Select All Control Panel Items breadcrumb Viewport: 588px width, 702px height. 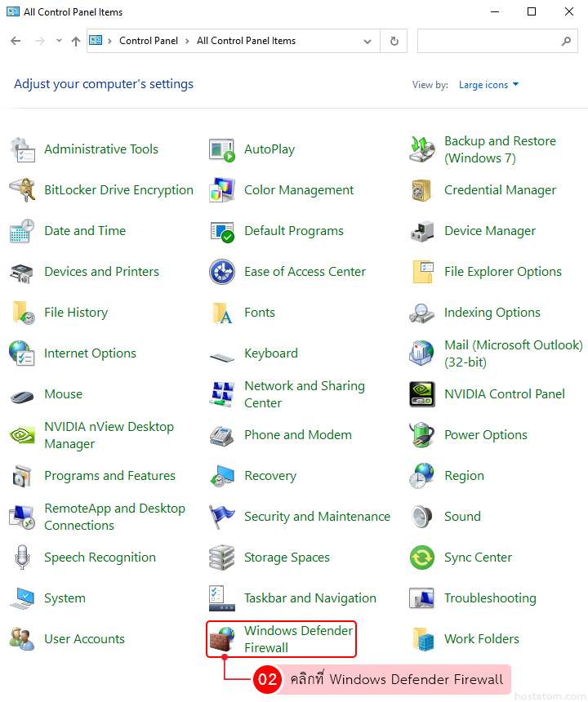click(246, 41)
